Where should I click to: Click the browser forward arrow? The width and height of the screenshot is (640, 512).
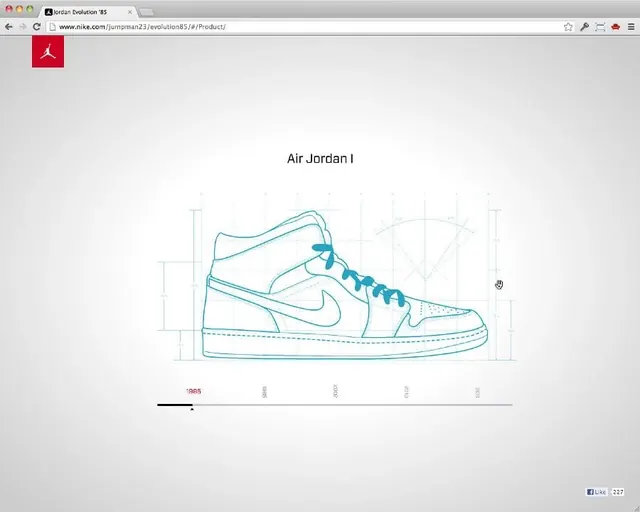tap(23, 27)
